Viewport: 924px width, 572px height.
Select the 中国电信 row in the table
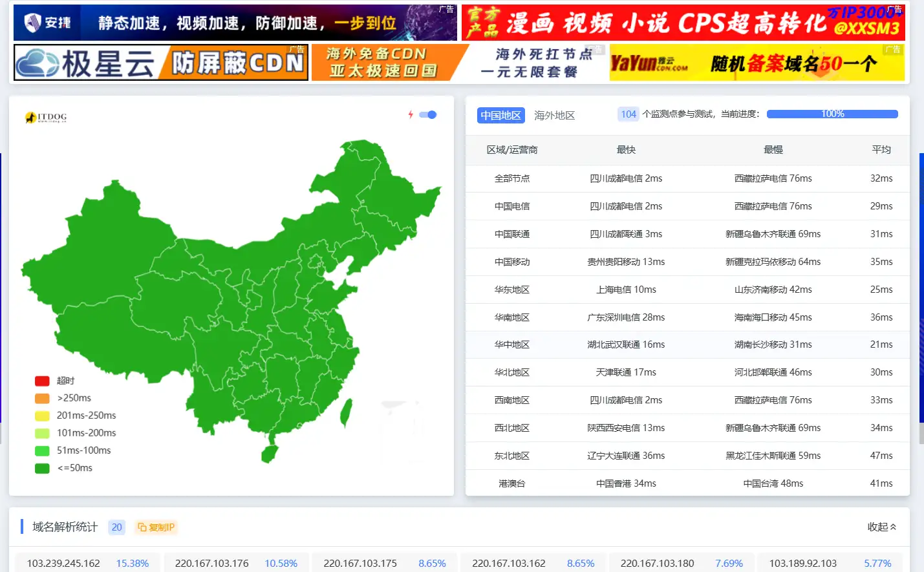point(511,206)
